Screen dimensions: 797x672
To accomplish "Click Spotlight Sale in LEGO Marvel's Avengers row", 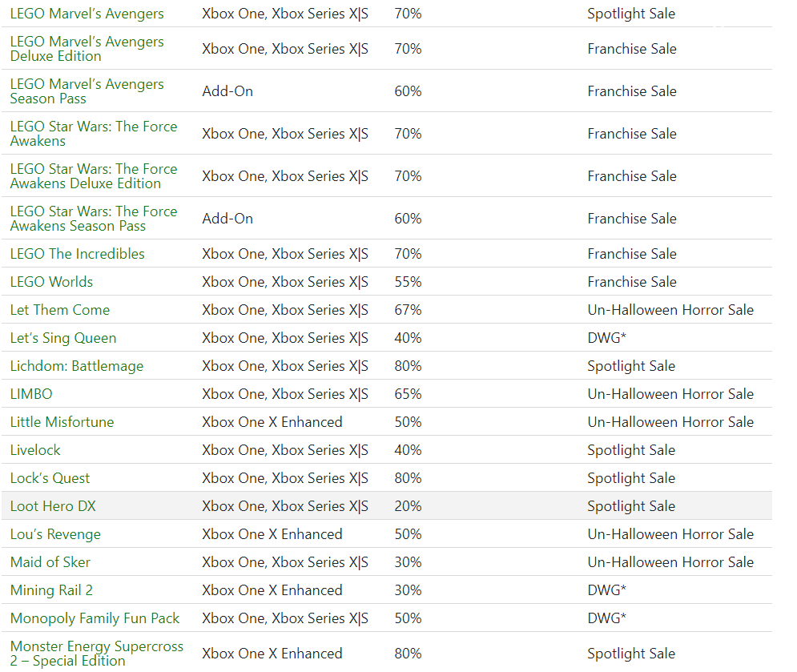I will pyautogui.click(x=631, y=14).
